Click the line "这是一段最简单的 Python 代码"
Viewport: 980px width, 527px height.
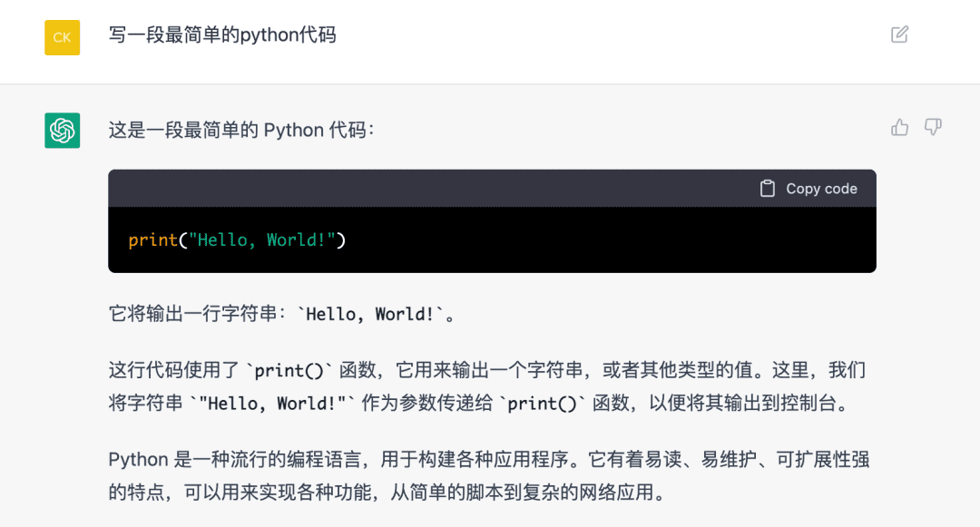[x=241, y=131]
